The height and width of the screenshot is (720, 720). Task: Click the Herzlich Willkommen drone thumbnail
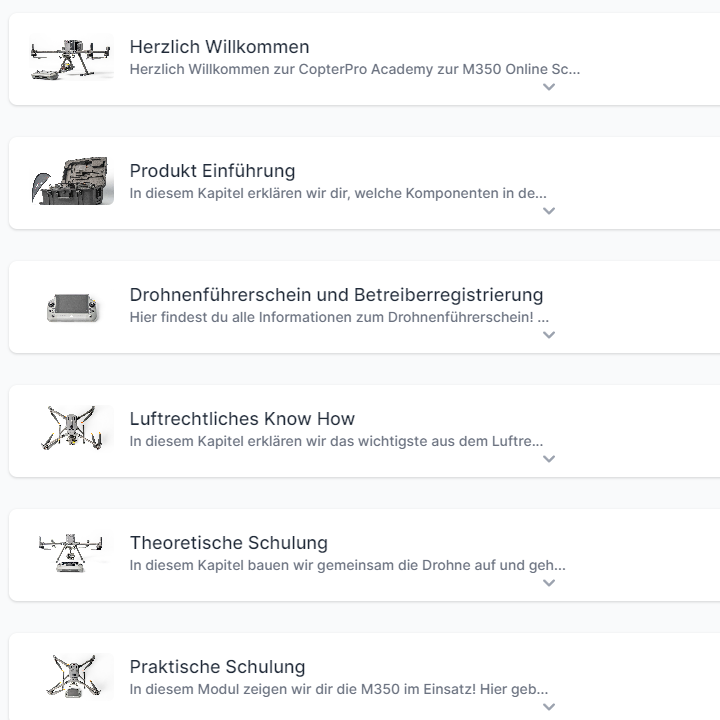click(x=72, y=58)
